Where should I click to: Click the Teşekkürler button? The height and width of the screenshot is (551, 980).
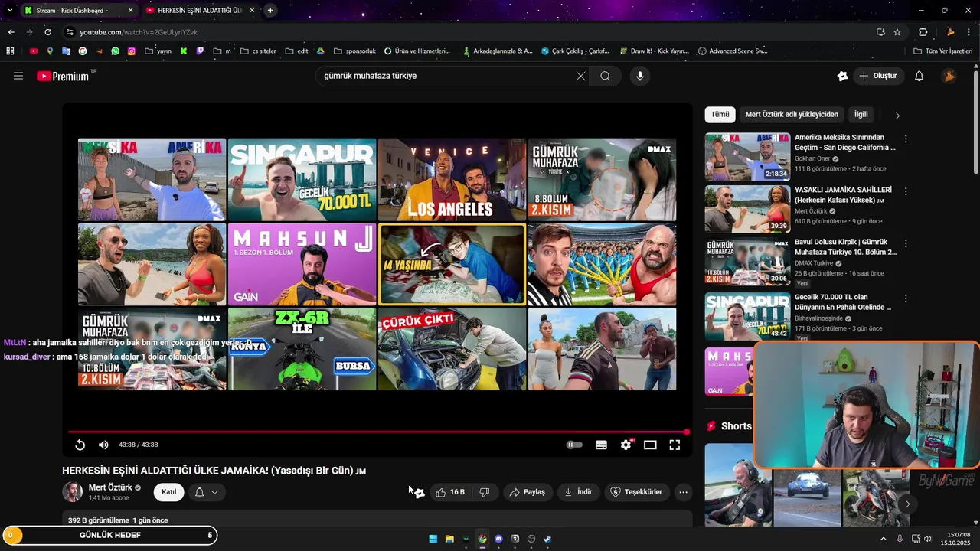[x=637, y=492]
